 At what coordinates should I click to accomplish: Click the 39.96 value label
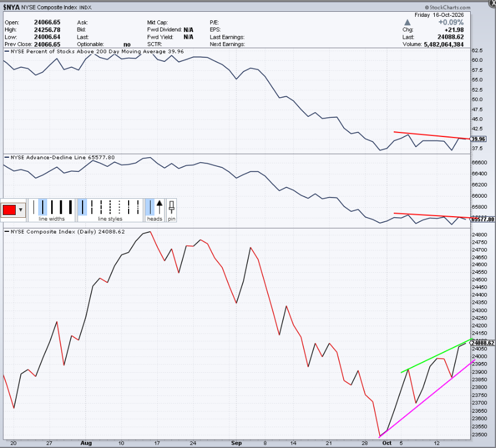[x=478, y=139]
